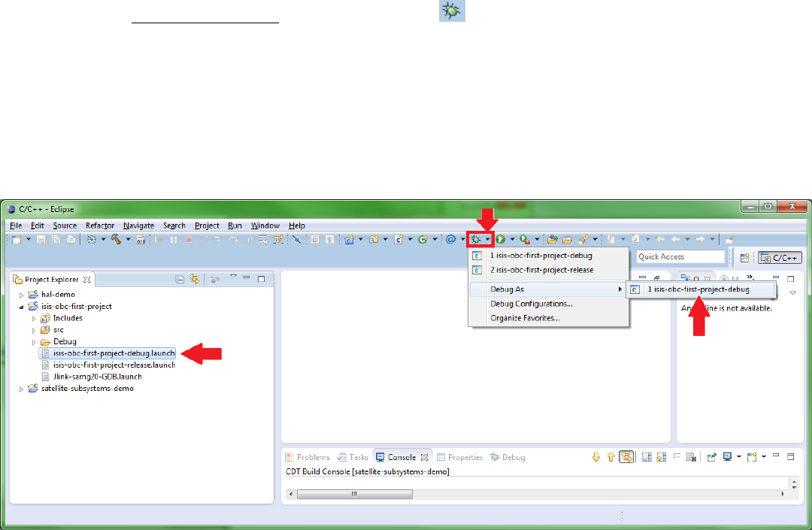Click the Debug bug toolbar icon
The width and height of the screenshot is (812, 530).
[475, 239]
